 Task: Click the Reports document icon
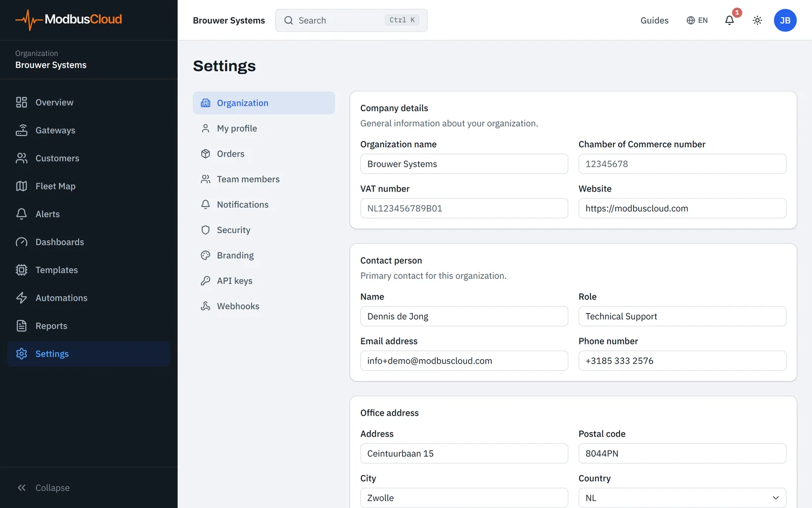pos(21,326)
